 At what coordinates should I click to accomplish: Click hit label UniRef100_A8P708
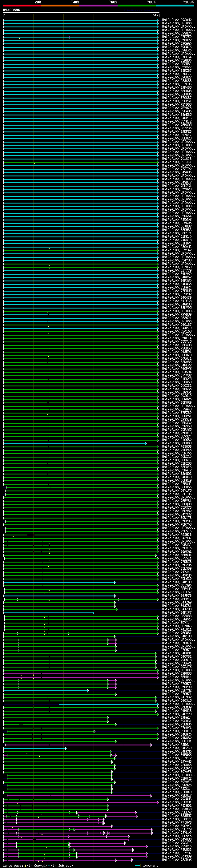177,525
